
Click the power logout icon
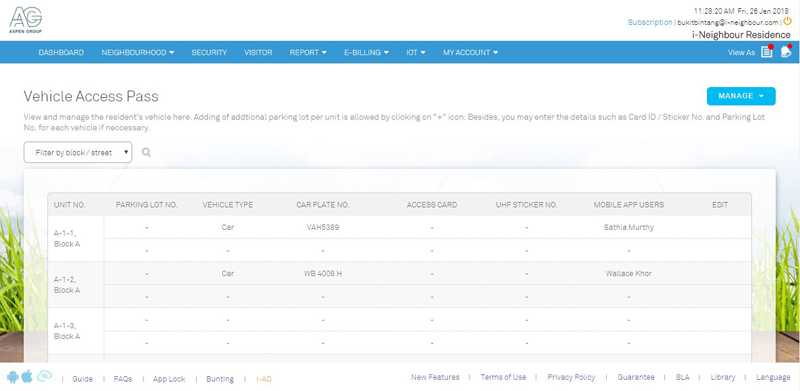click(787, 21)
